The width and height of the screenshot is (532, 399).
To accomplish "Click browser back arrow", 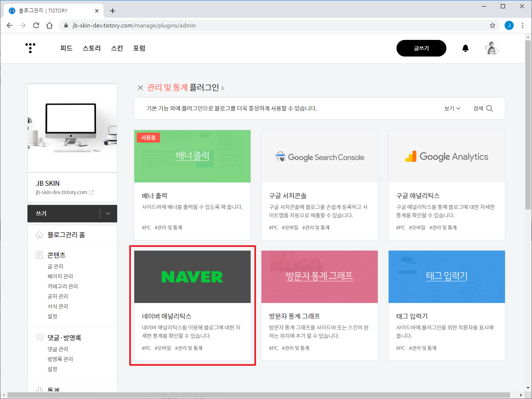I will click(10, 25).
